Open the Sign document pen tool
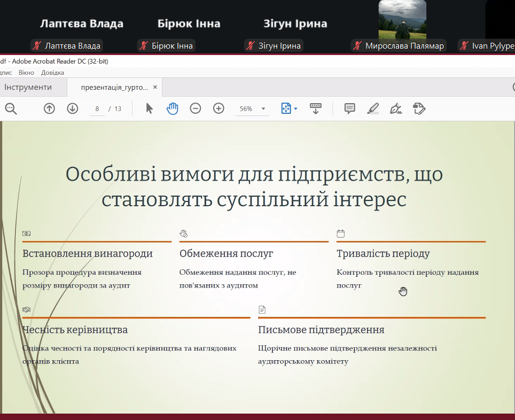 (396, 108)
